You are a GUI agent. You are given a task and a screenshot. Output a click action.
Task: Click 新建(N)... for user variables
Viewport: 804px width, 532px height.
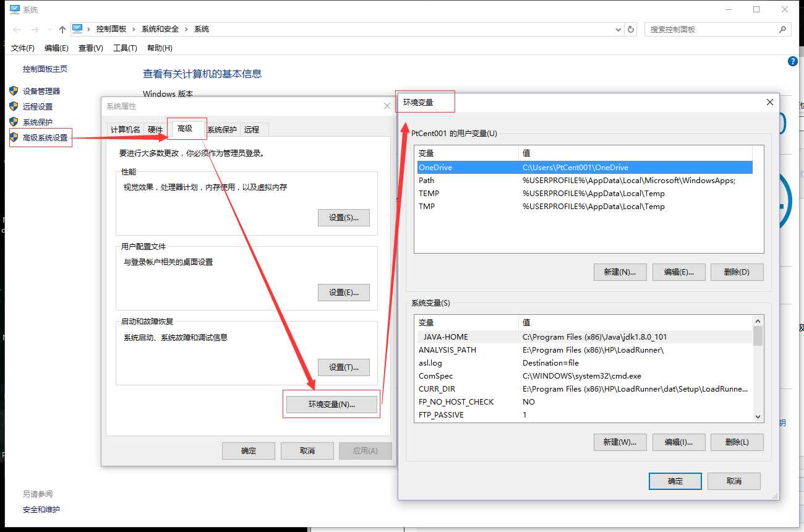[620, 272]
